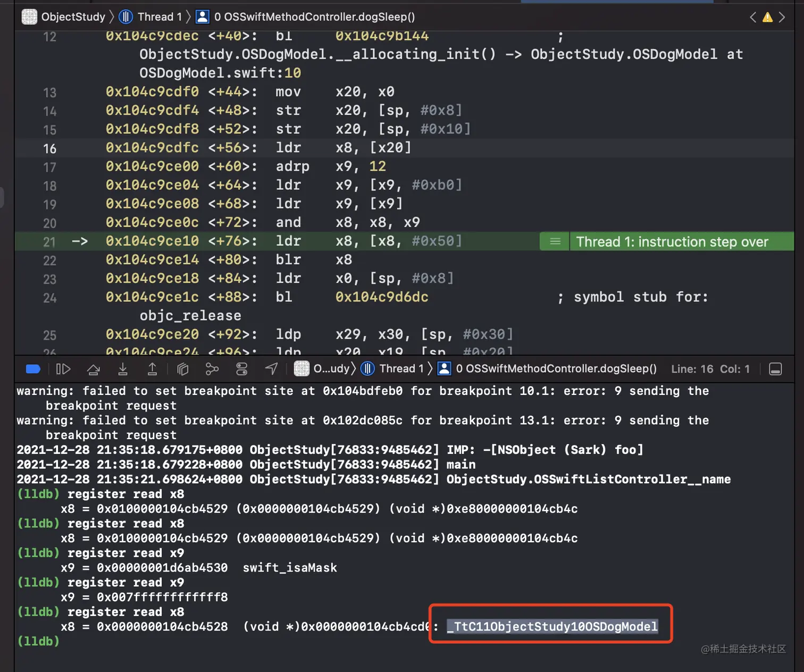Click gutter line number 25
This screenshot has width=804, height=672.
click(x=49, y=335)
